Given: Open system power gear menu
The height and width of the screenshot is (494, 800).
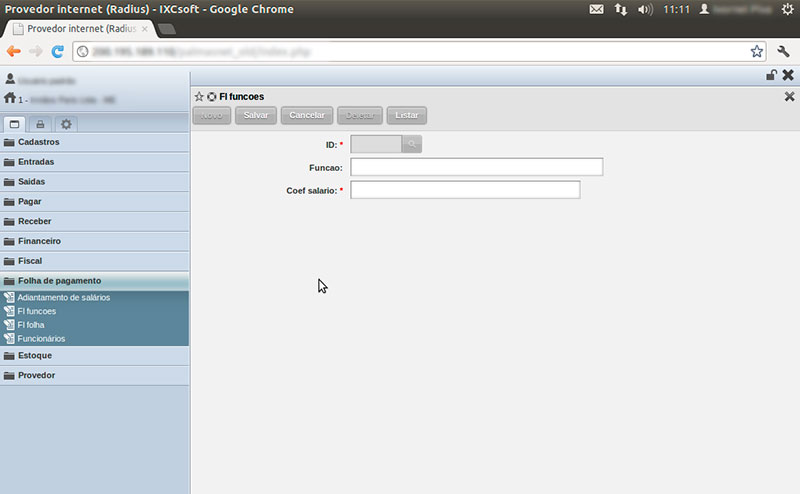Looking at the screenshot, I should click(x=787, y=9).
